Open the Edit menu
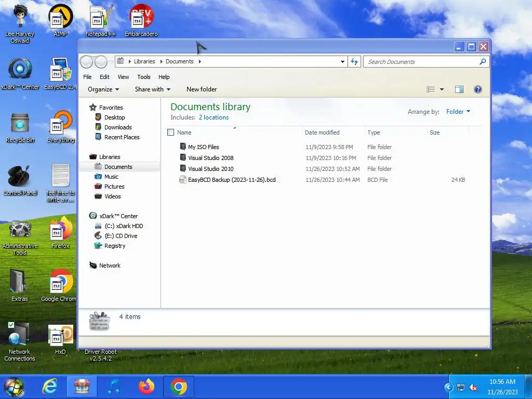The image size is (532, 399). (x=104, y=77)
